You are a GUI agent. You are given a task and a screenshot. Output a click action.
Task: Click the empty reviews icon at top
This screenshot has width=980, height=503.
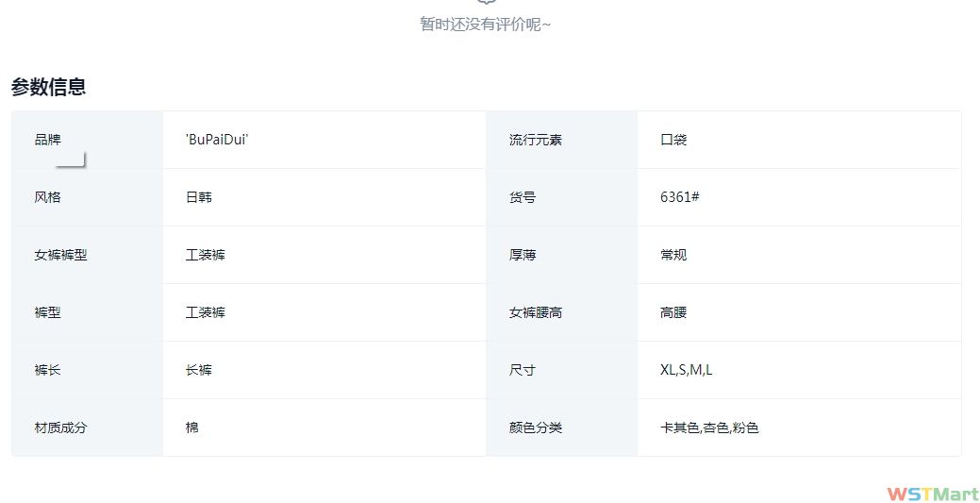click(x=486, y=3)
